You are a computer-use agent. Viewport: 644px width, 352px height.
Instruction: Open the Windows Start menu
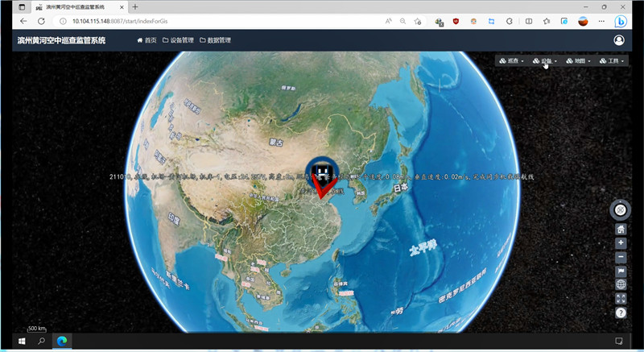[22, 341]
